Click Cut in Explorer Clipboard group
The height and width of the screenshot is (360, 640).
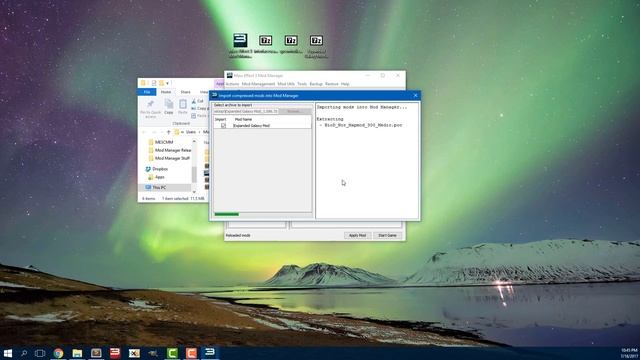click(197, 101)
